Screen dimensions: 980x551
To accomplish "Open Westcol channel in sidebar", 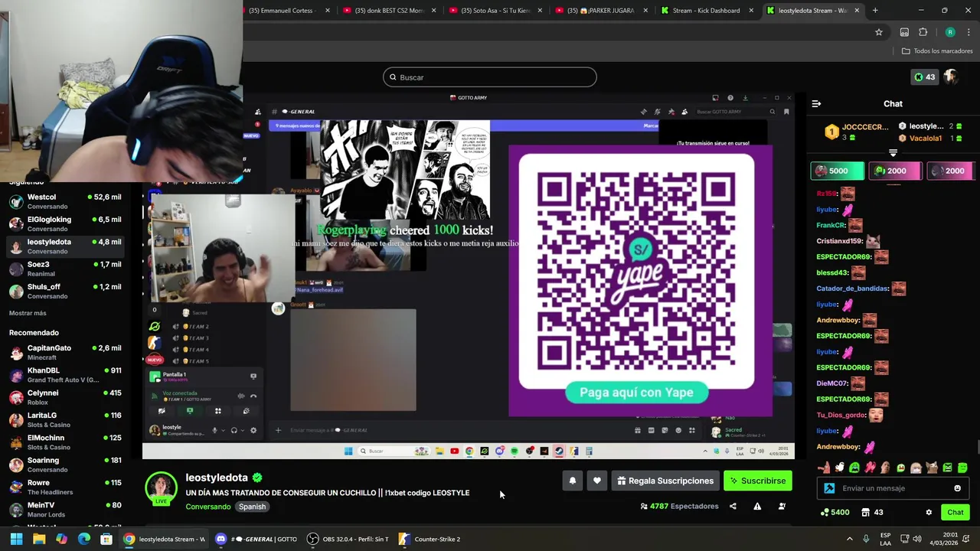I will (x=65, y=202).
